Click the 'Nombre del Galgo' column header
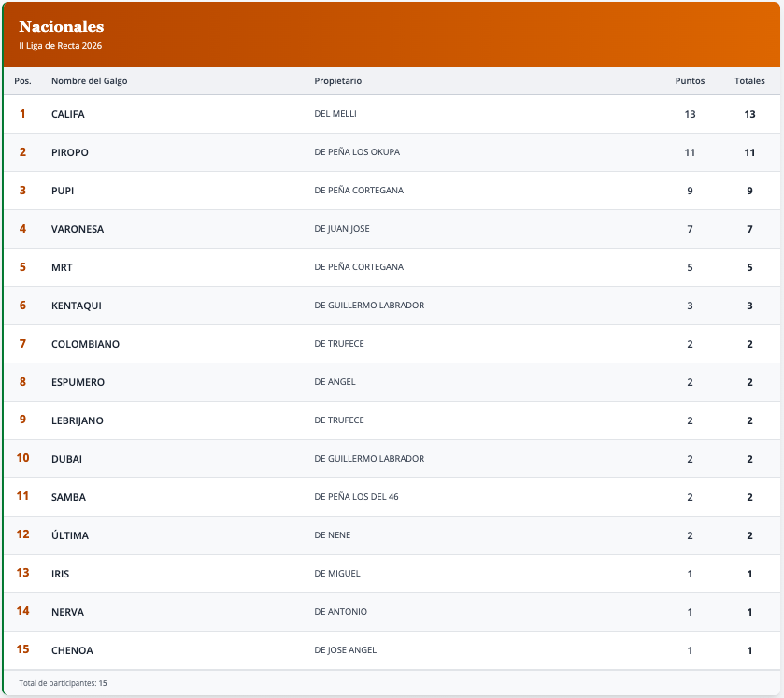The height and width of the screenshot is (698, 784). (89, 81)
